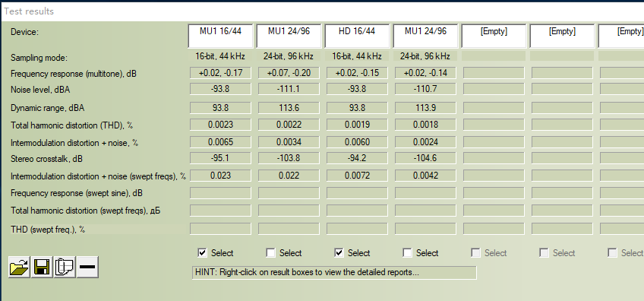The image size is (644, 301).
Task: Untick Select checkbox under MU1 16/44 column
Action: tap(203, 253)
